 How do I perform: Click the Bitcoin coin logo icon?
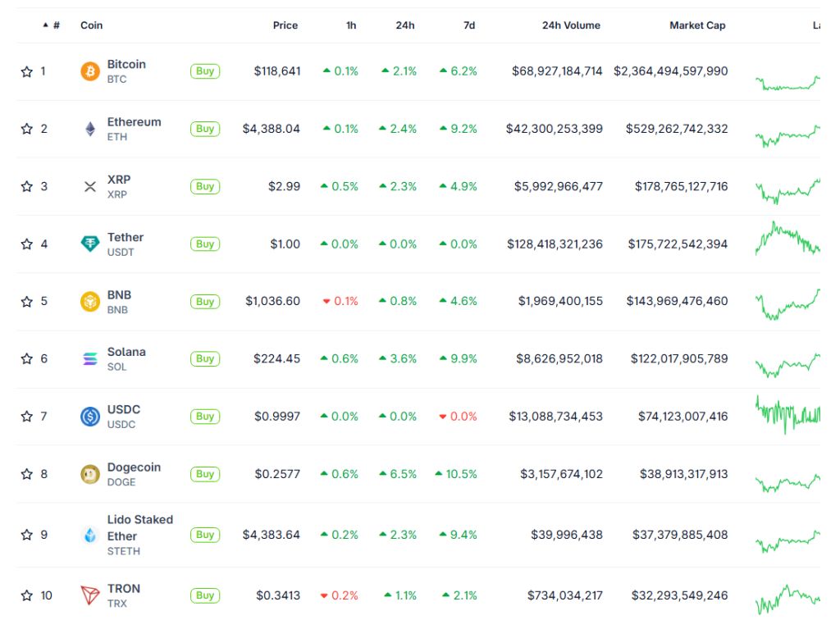click(x=90, y=71)
